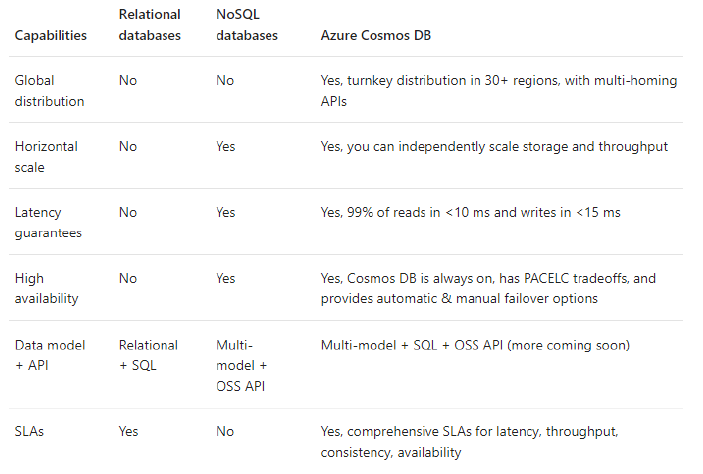
Task: Click Yes in SLAs Relational databases cell
Action: tap(129, 431)
